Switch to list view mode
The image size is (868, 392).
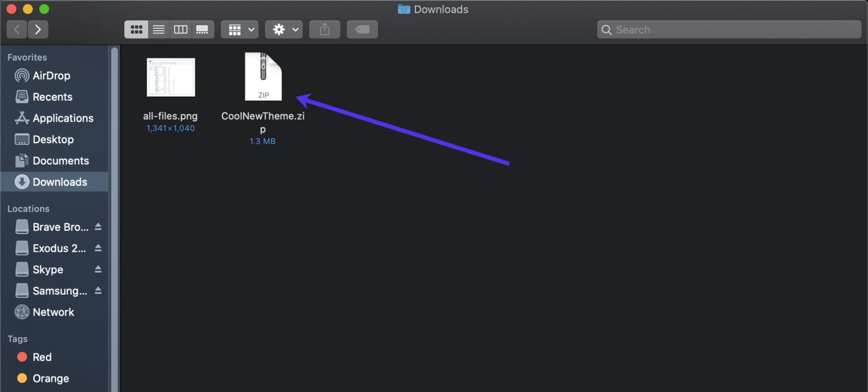tap(159, 30)
